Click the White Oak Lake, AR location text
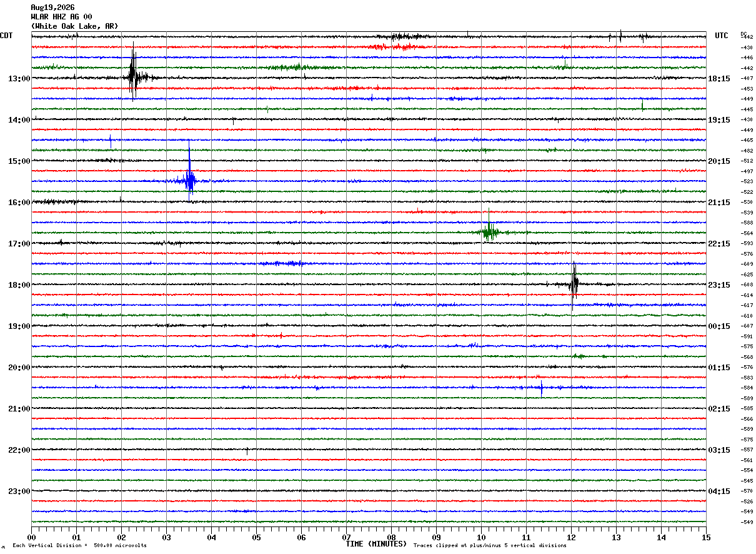Viewport: 756px width, 554px height. pyautogui.click(x=74, y=26)
